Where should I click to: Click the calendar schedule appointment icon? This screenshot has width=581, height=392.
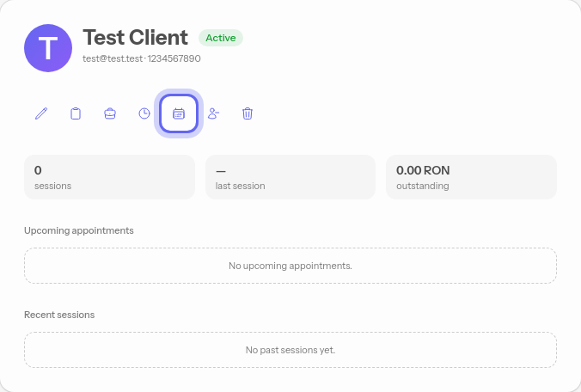[179, 113]
